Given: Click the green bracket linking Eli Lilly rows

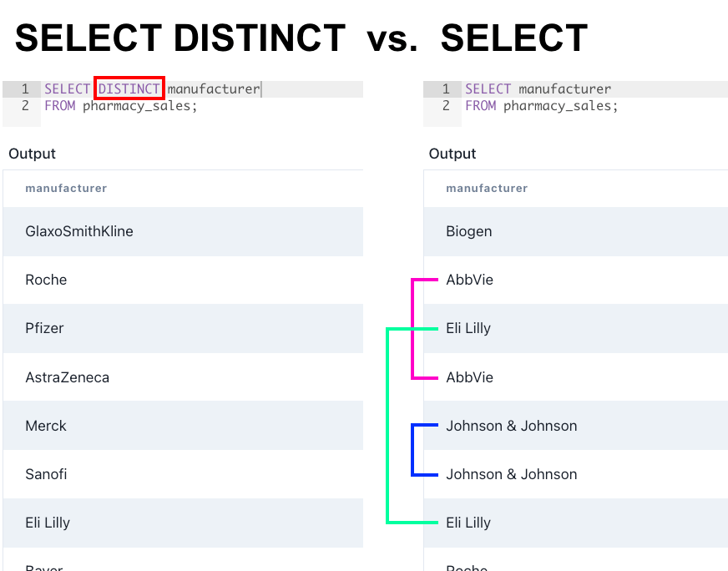Looking at the screenshot, I should coord(387,426).
